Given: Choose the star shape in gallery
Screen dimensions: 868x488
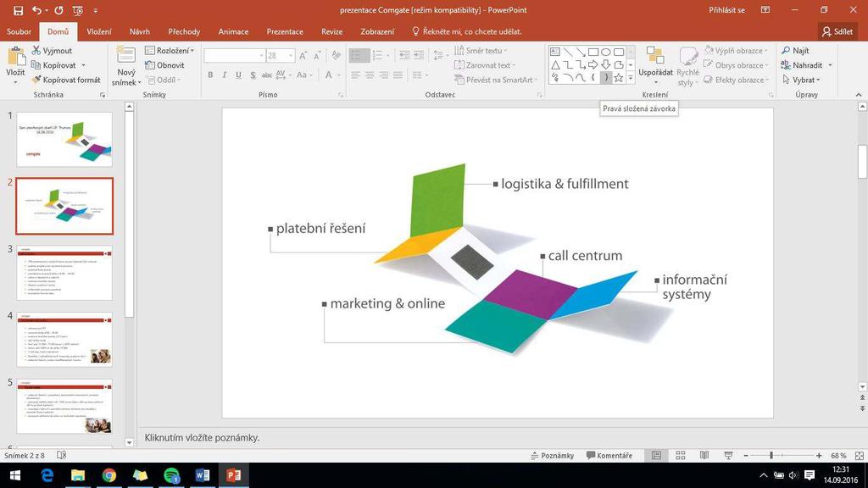Looking at the screenshot, I should click(618, 78).
